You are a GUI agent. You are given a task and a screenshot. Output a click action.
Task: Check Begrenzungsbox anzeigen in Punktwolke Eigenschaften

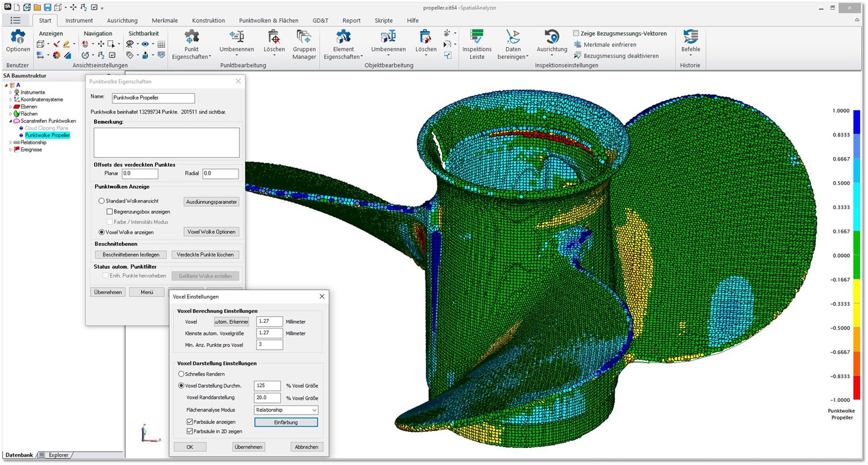(109, 211)
